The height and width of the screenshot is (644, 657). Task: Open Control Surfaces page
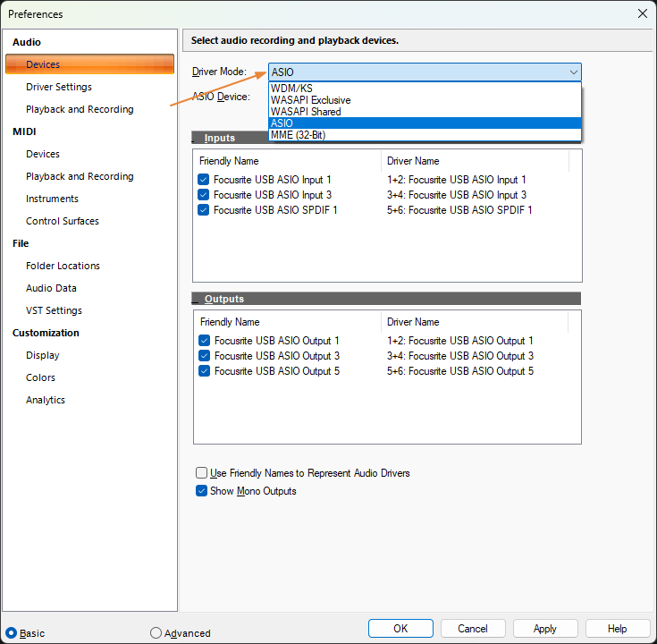point(63,221)
